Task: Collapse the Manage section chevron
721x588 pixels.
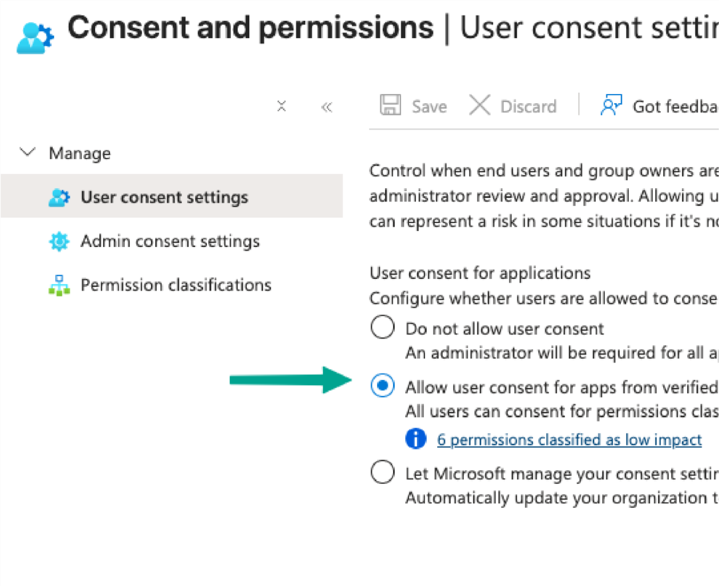Action: click(x=27, y=152)
